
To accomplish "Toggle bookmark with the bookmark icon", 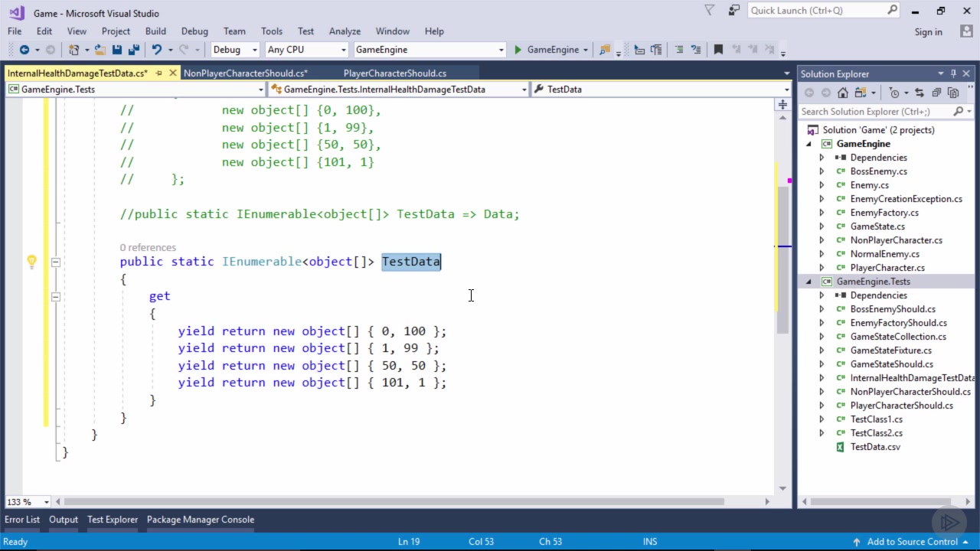I will click(x=718, y=50).
